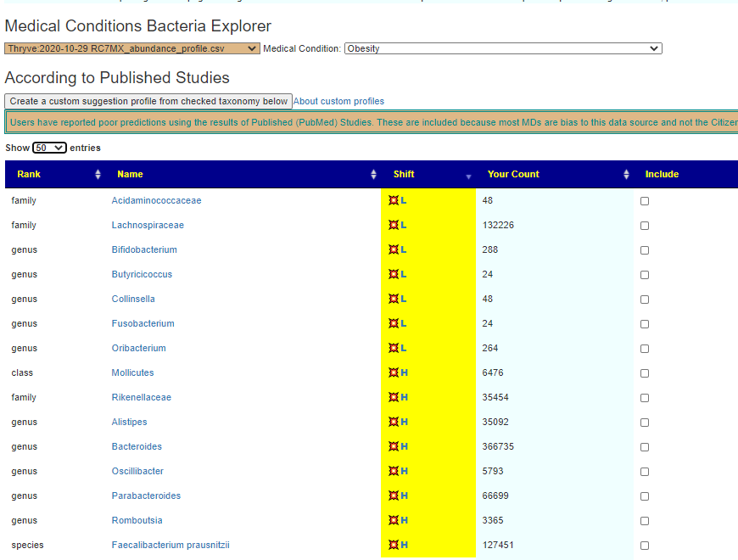
Task: Click the yellow Shift cell for Oscillibacter
Action: (x=428, y=472)
